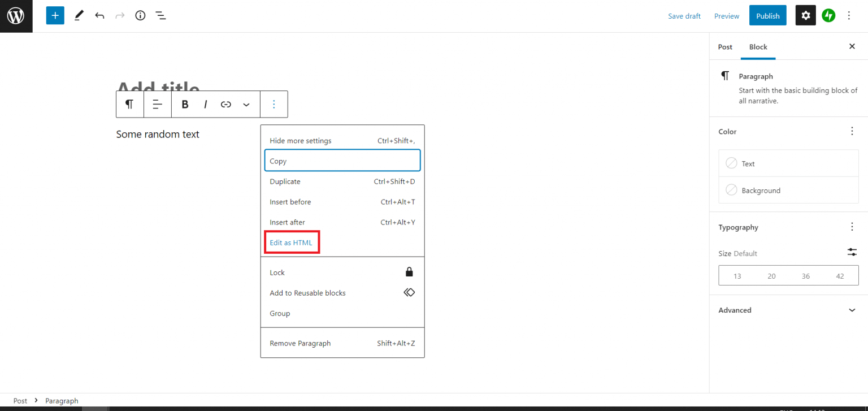
Task: Open the document details info icon
Action: point(140,16)
